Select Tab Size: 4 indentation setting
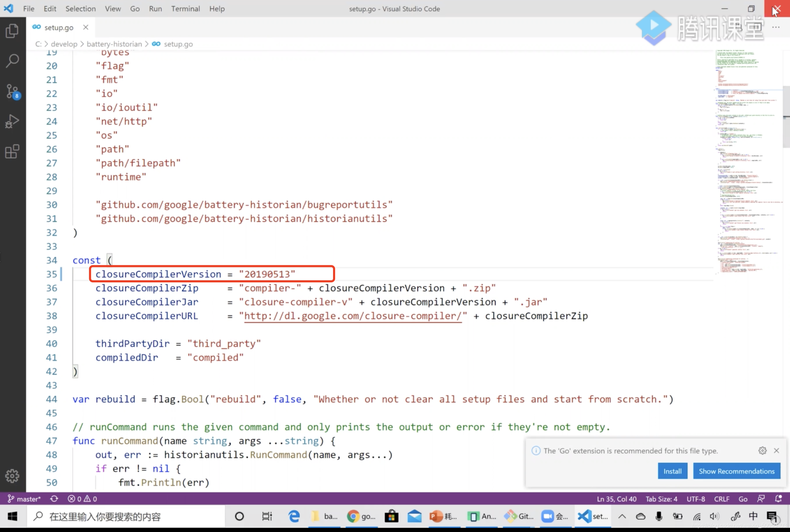Image resolution: width=790 pixels, height=532 pixels. click(661, 499)
